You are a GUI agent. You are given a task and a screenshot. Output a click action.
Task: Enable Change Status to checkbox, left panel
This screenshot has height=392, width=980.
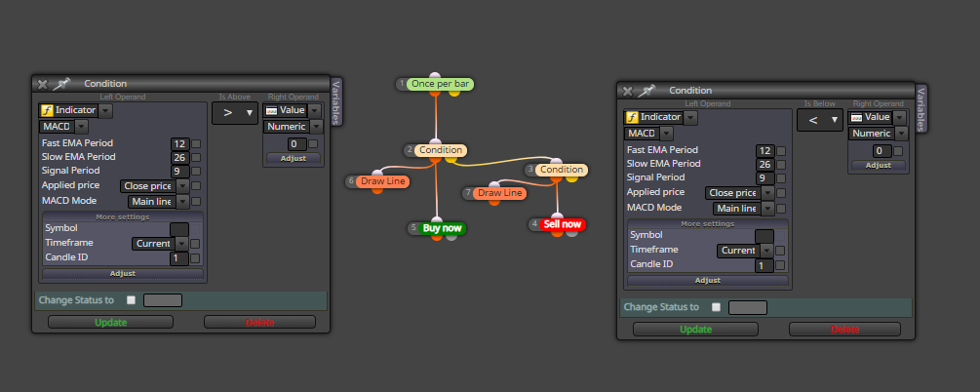(x=131, y=300)
